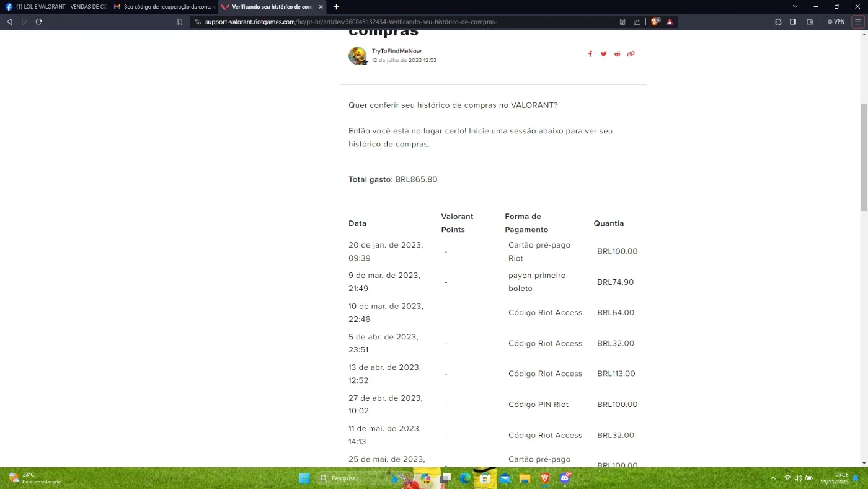
Task: Open the Brave VPN button
Action: pyautogui.click(x=836, y=22)
